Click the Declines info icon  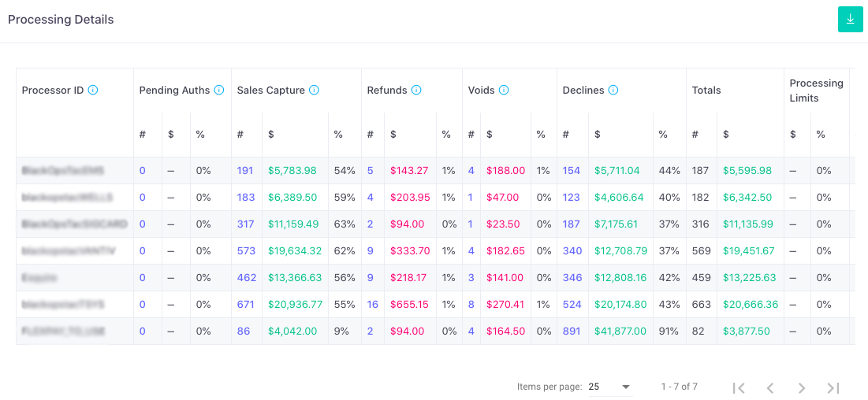tap(613, 91)
